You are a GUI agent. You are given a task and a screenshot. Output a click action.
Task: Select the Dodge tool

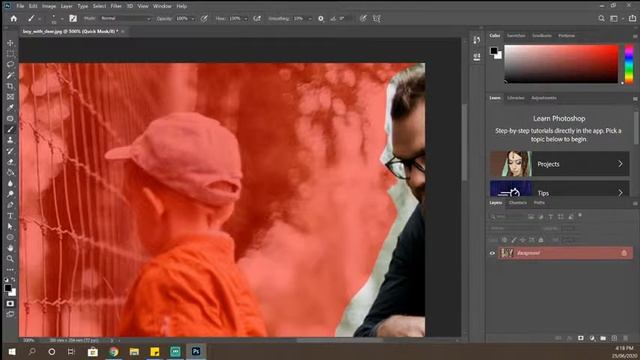click(11, 194)
